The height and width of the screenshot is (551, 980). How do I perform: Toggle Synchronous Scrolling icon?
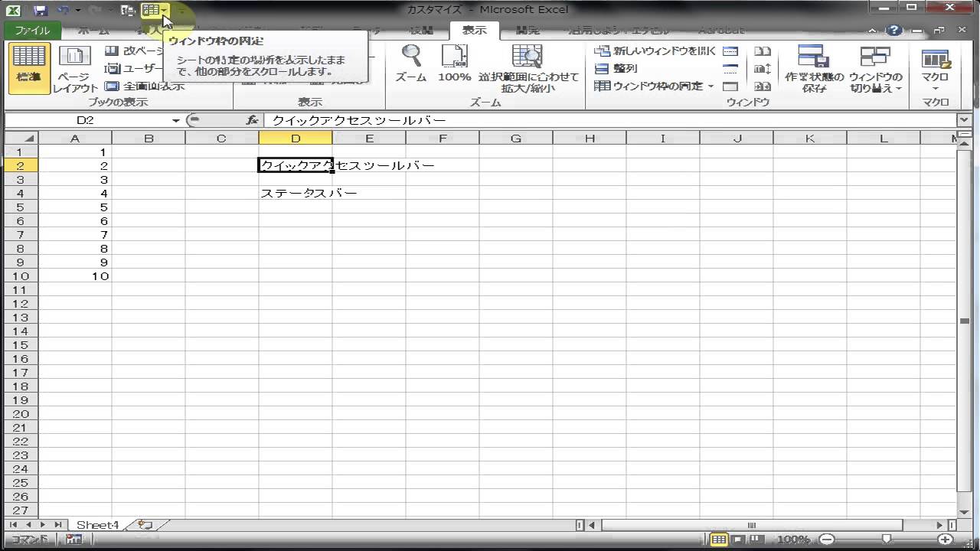[x=763, y=68]
